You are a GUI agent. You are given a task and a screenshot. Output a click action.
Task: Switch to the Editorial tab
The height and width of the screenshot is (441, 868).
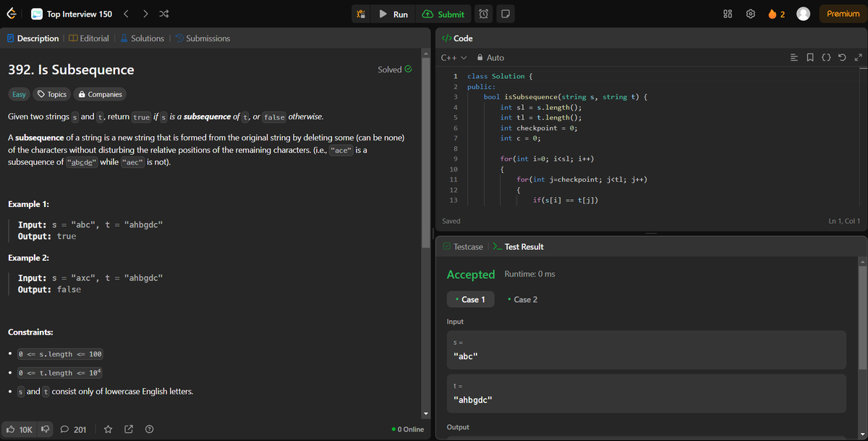click(x=89, y=38)
